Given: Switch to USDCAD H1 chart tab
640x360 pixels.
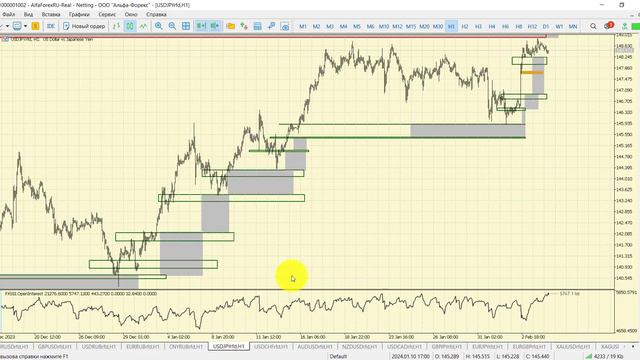Looking at the screenshot, I should pos(405,347).
